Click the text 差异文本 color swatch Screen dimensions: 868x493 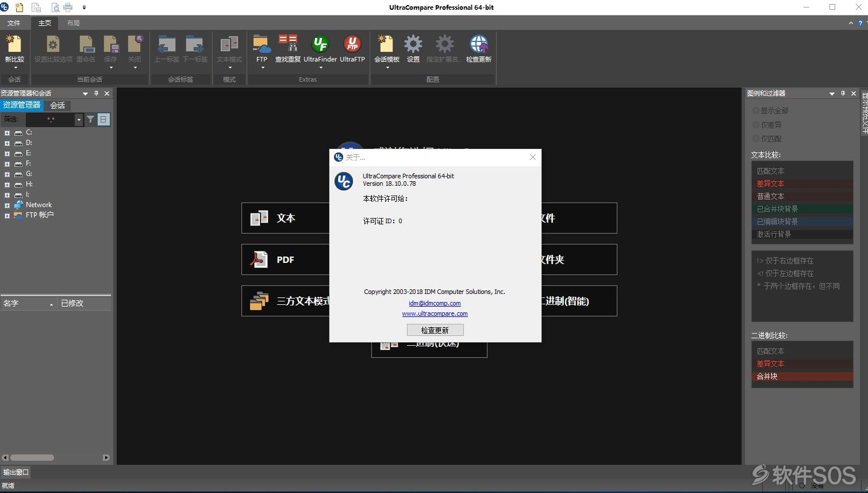pos(802,184)
